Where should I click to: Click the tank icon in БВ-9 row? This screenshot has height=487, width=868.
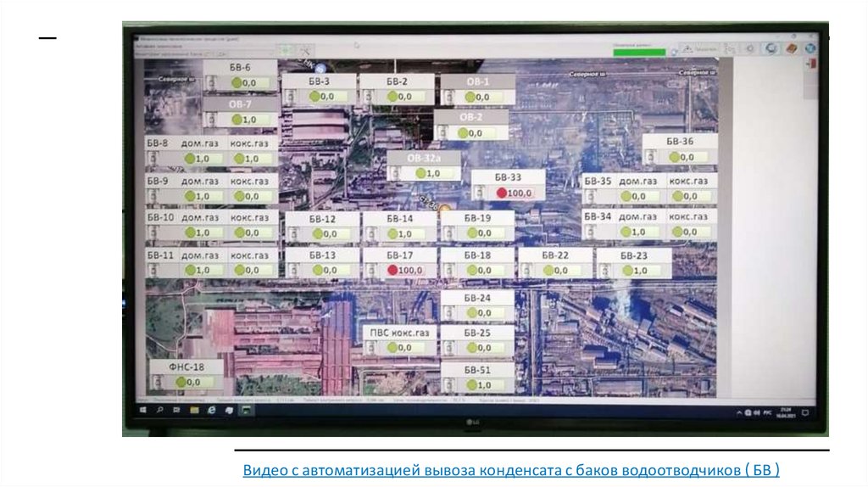tap(153, 196)
